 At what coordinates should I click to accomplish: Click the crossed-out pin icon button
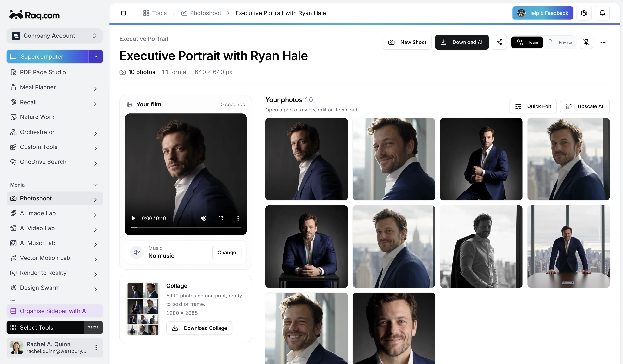(586, 42)
